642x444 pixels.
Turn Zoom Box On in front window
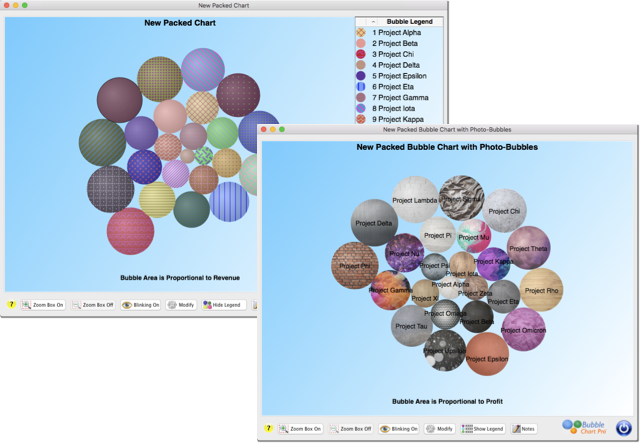coord(301,428)
